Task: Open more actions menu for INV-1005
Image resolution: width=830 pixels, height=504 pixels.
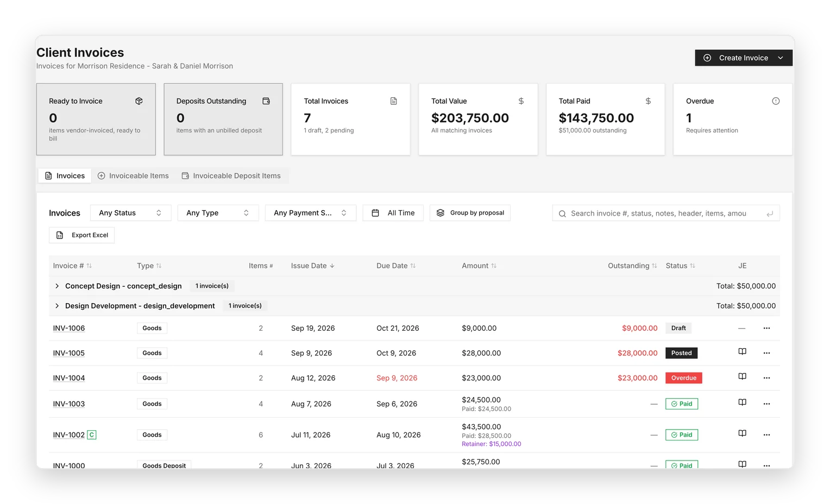Action: click(766, 353)
